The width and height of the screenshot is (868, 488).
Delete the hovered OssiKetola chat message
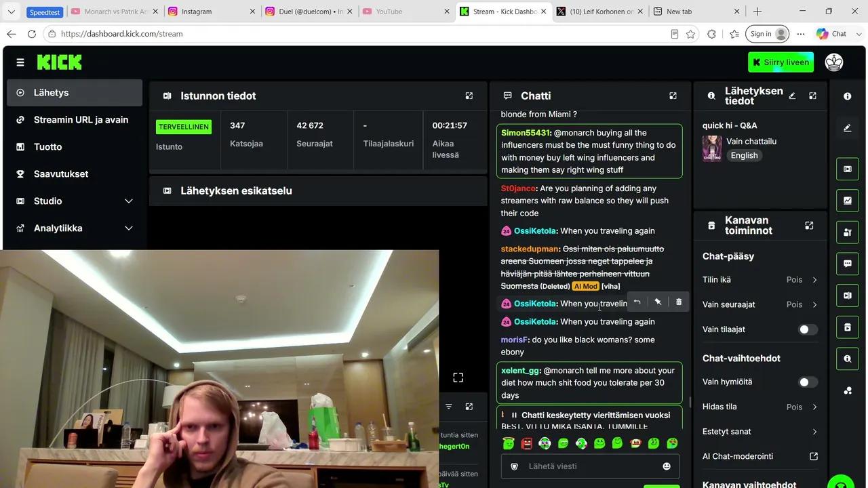tap(679, 302)
